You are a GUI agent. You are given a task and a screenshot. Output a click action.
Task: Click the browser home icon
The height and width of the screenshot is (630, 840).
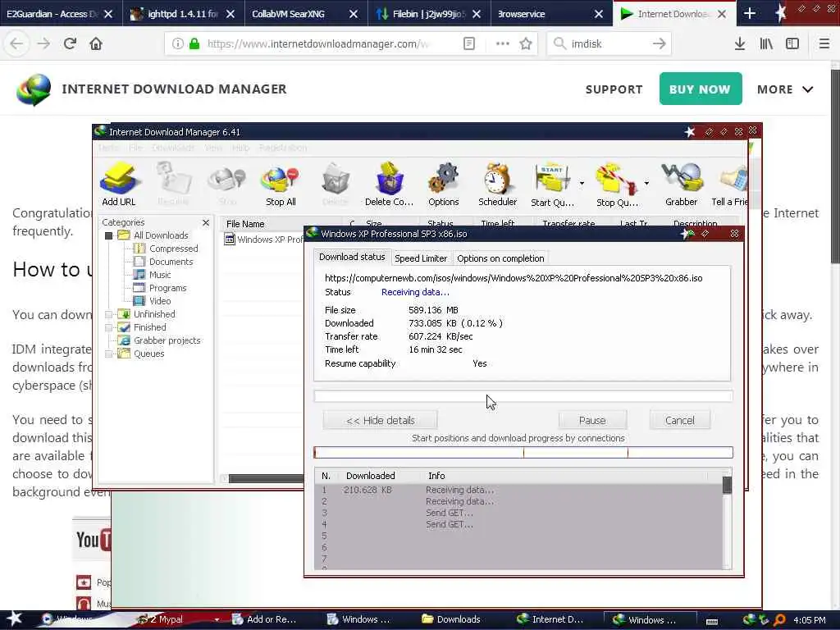pos(96,43)
